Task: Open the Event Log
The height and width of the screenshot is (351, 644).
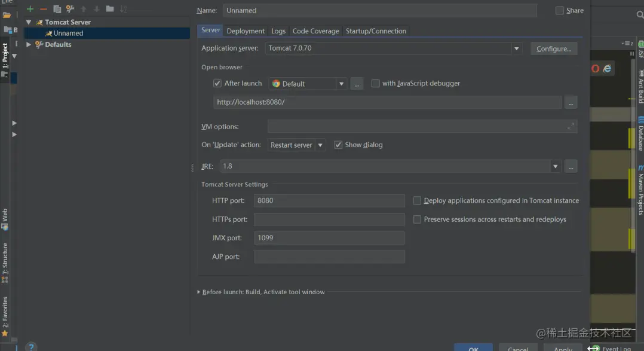Action: coord(611,348)
